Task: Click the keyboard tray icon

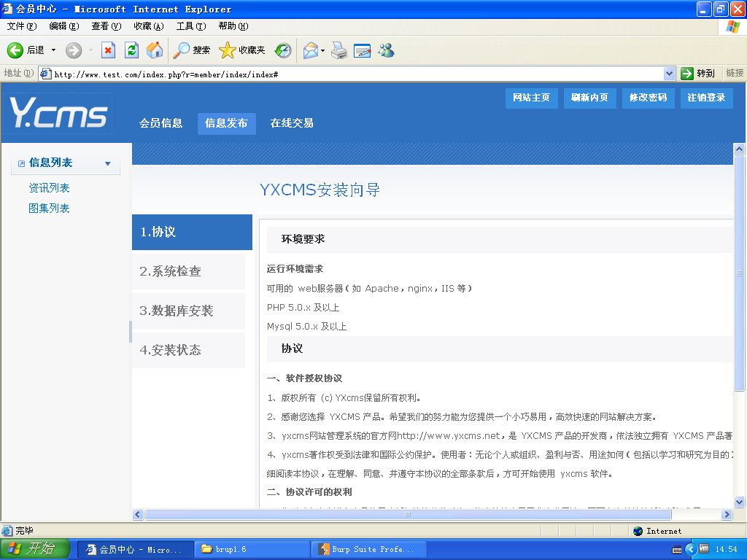Action: pos(676,550)
